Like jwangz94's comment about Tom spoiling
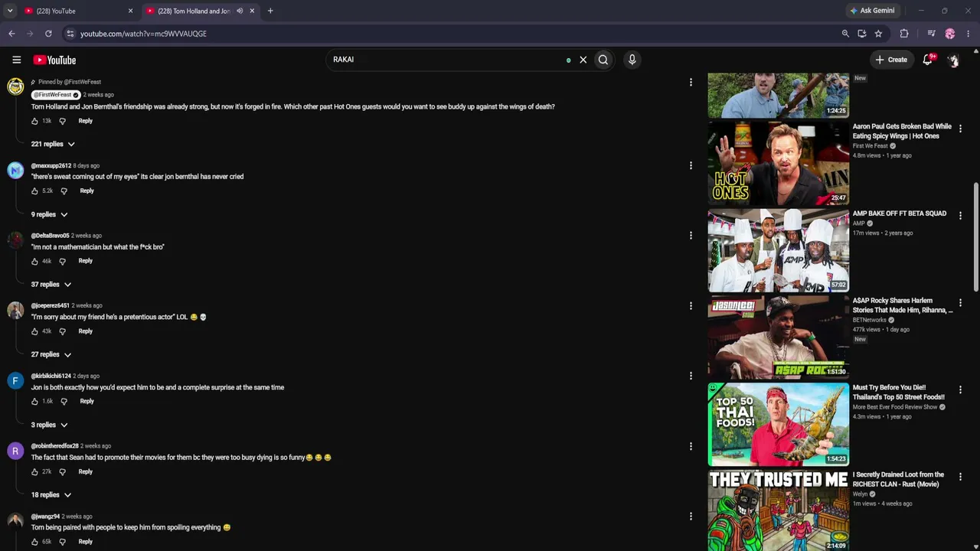The image size is (980, 551). pyautogui.click(x=34, y=542)
